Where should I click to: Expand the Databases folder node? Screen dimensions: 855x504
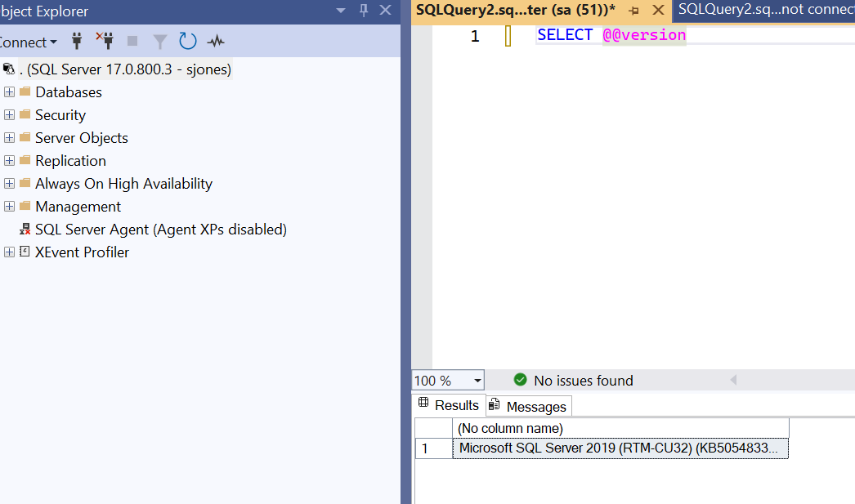(10, 92)
